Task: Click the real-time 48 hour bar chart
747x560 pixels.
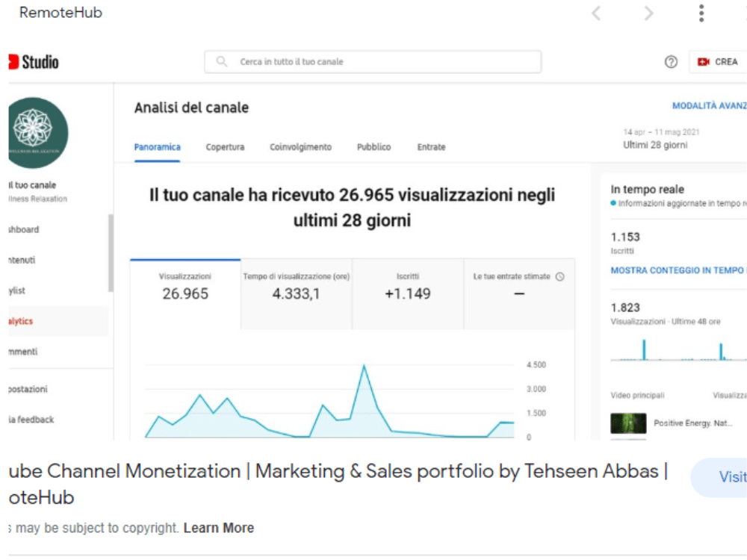Action: click(678, 350)
